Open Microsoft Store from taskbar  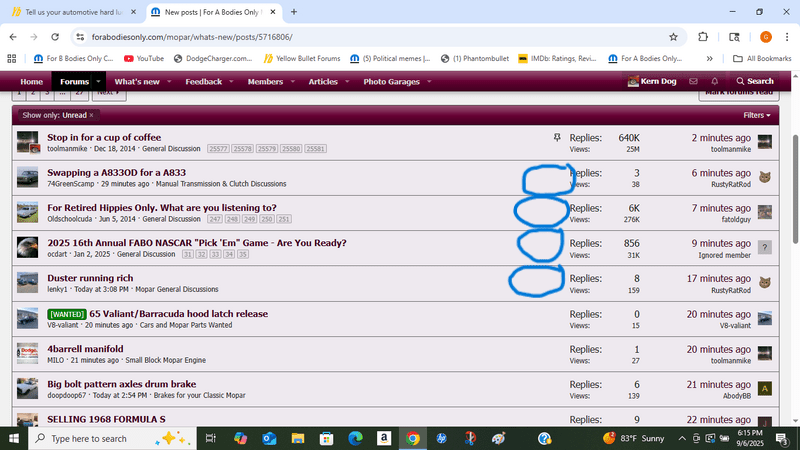point(327,438)
